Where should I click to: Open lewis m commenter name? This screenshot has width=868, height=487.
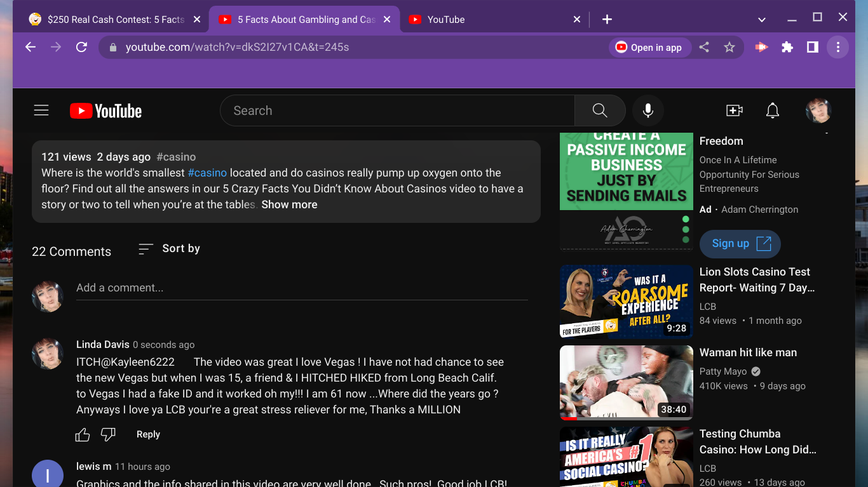94,466
